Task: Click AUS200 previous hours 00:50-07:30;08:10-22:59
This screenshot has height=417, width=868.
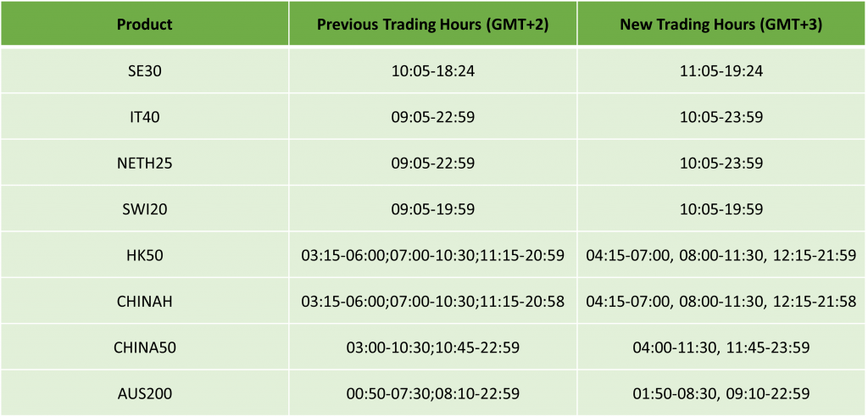Action: tap(432, 393)
